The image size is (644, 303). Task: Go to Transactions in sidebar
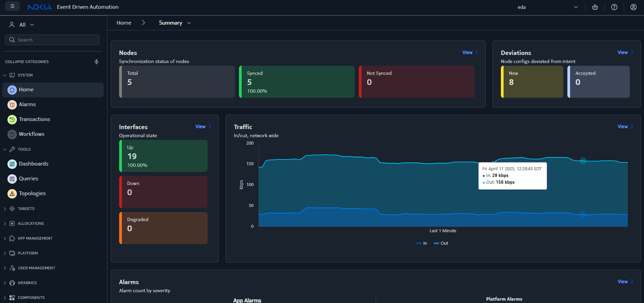[x=34, y=119]
